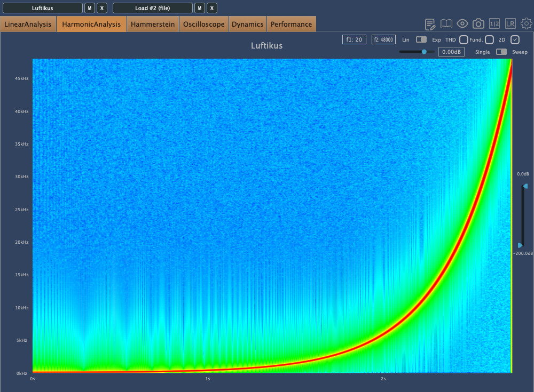This screenshot has height=392, width=534.
Task: Open the LinearAnalysis tab
Action: 28,24
